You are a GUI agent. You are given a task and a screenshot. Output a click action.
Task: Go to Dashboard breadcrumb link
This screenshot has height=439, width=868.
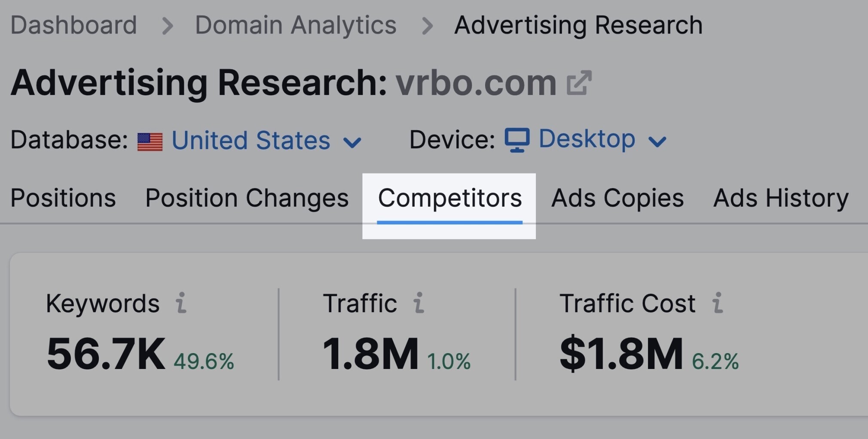point(73,25)
